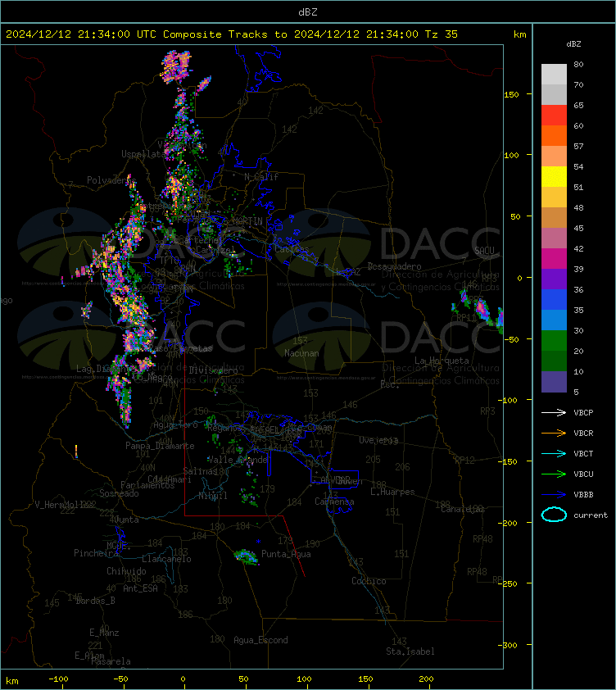Click the magenta echo near RP11
Viewport: 616px width, 690px height.
click(x=482, y=310)
